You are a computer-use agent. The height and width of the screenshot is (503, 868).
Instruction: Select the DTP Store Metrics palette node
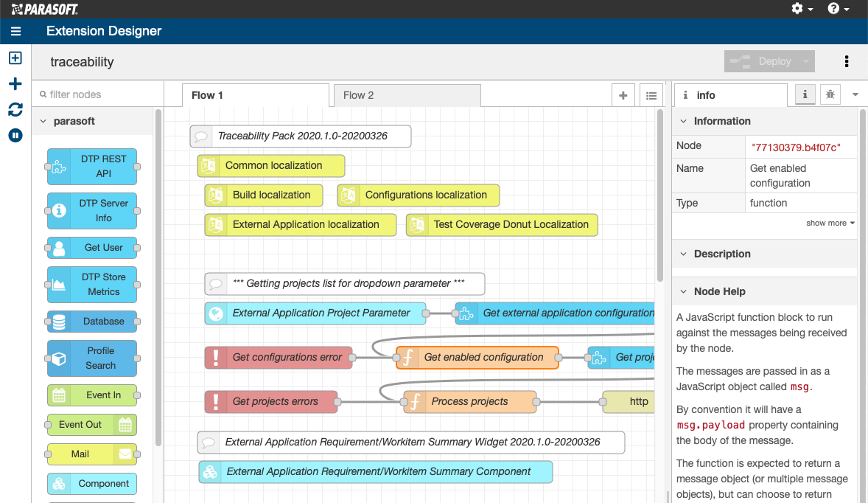[92, 284]
